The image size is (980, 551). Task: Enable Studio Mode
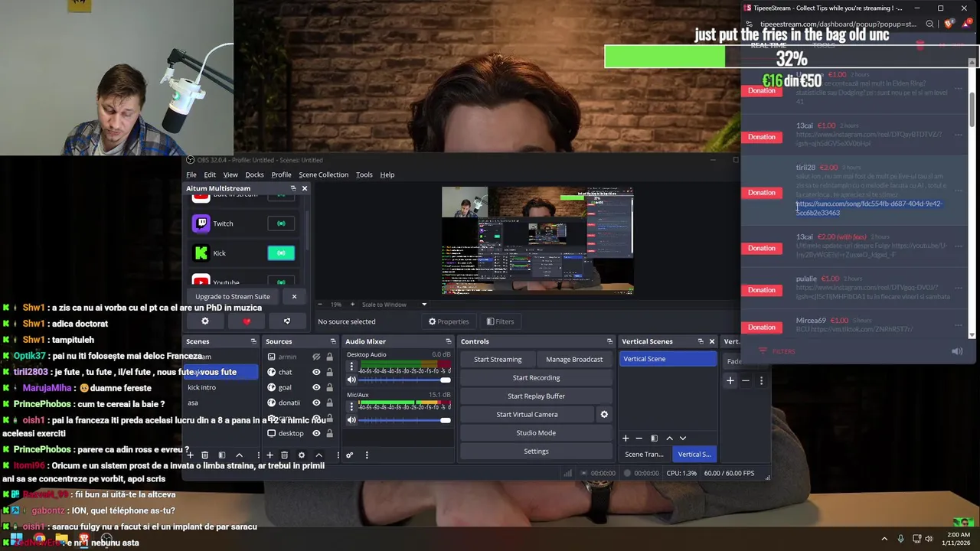point(536,433)
